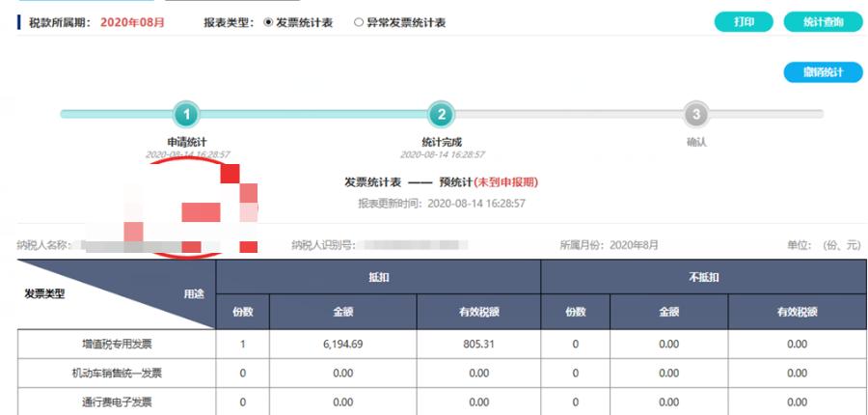Click the 打印 button
The height and width of the screenshot is (415, 868).
tap(744, 22)
